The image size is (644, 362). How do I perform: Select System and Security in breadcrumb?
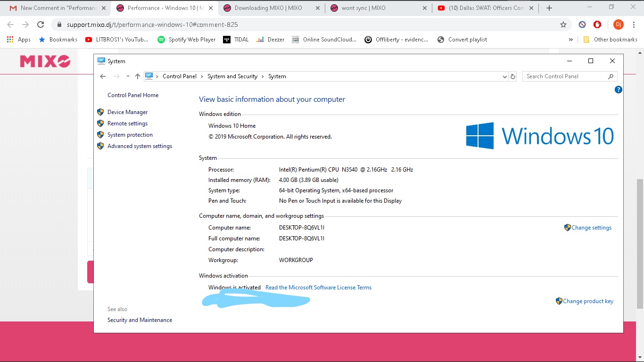coord(232,76)
